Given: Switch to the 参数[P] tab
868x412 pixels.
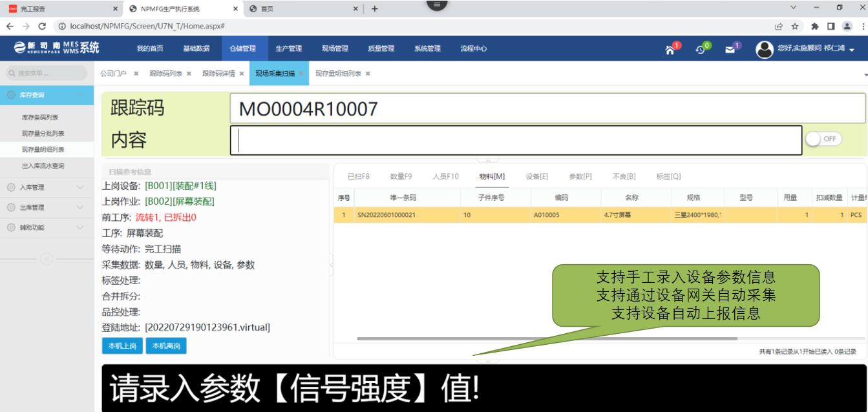Looking at the screenshot, I should coord(580,176).
